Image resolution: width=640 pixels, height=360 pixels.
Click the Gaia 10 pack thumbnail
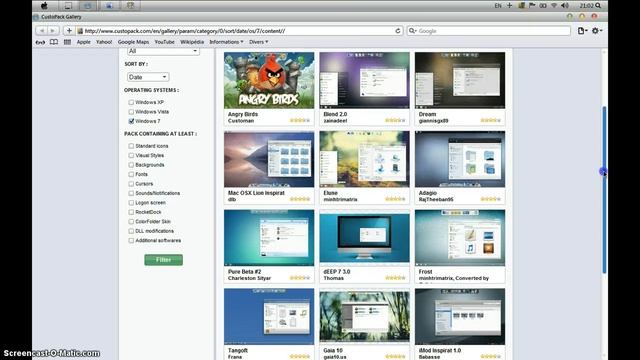click(364, 317)
